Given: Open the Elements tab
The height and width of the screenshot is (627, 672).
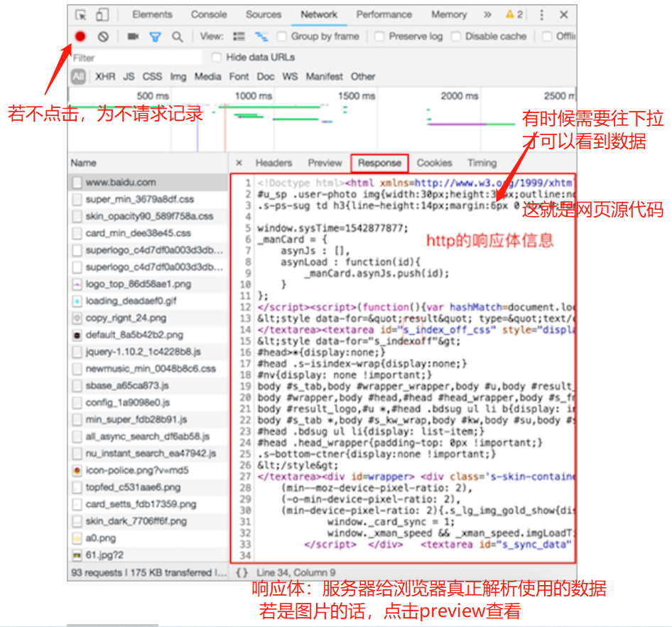Looking at the screenshot, I should (x=152, y=15).
